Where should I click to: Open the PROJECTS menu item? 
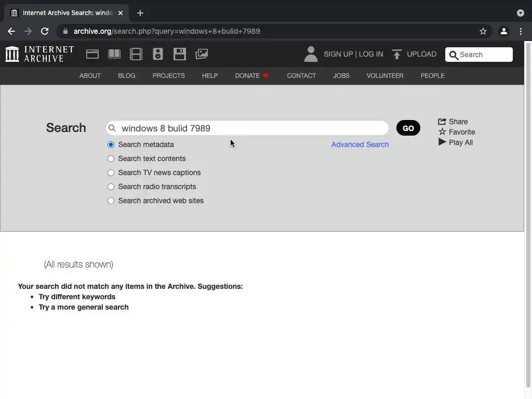(x=169, y=76)
